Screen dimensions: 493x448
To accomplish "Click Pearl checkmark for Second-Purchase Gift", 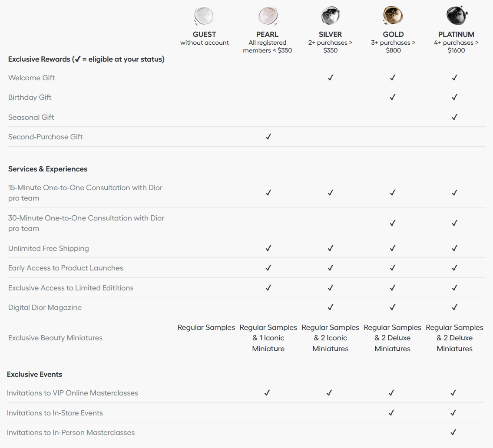I will click(x=268, y=137).
